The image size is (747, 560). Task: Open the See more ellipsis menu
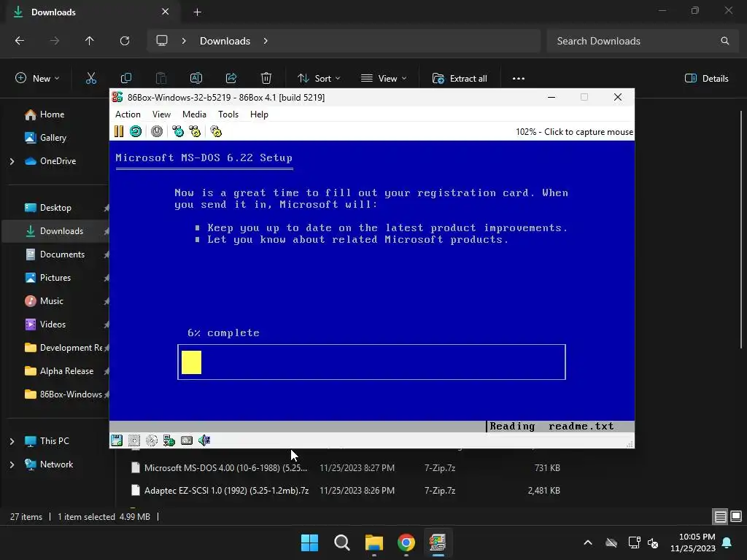[519, 79]
